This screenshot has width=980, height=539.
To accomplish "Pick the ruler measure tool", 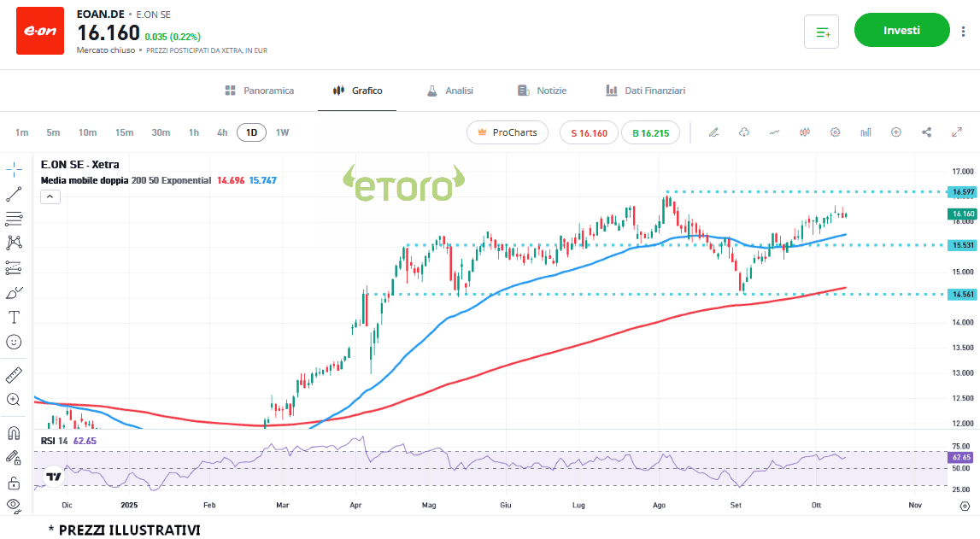I will [x=14, y=375].
